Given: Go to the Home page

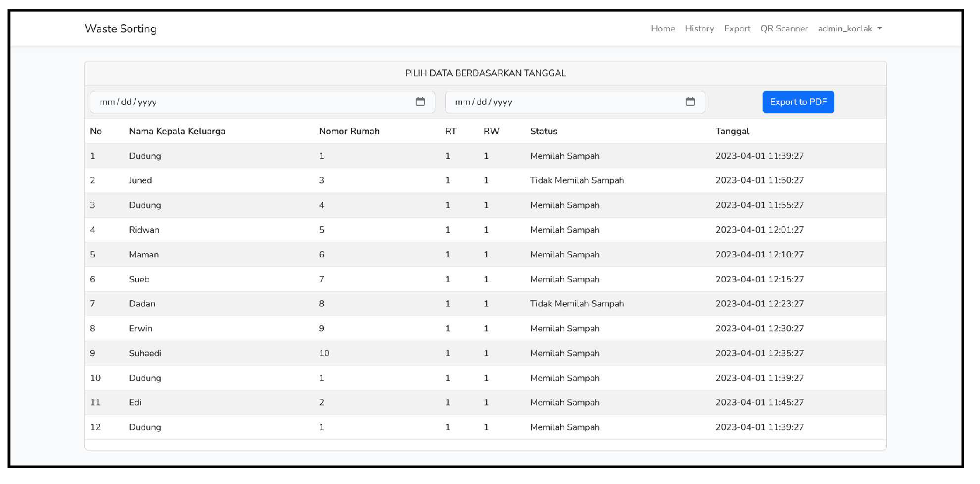Looking at the screenshot, I should tap(663, 28).
